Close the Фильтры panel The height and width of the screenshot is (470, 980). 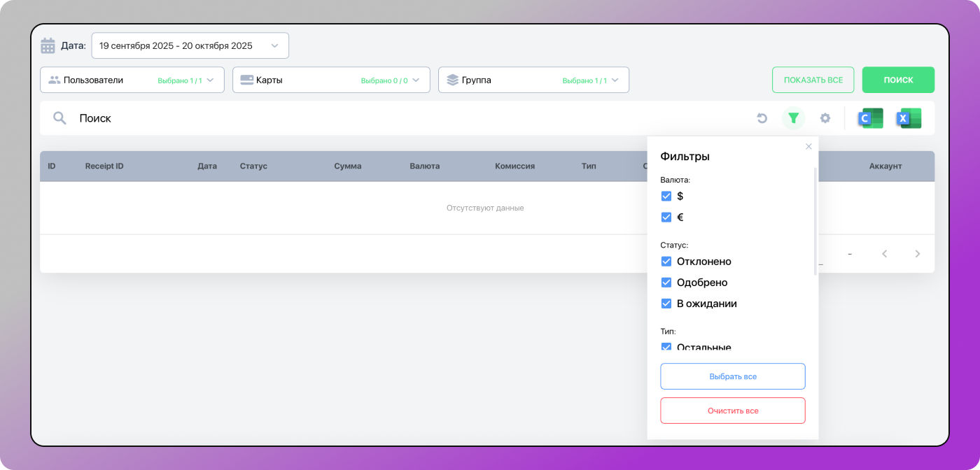click(808, 146)
